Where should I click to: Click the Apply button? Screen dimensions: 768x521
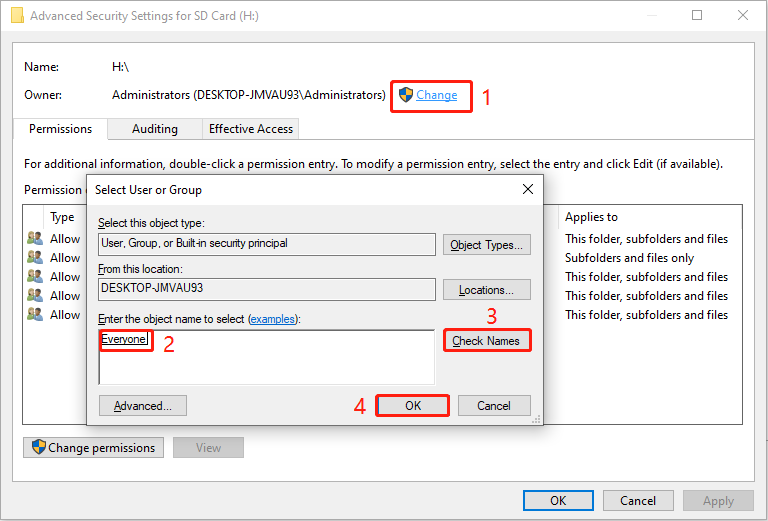tap(718, 500)
